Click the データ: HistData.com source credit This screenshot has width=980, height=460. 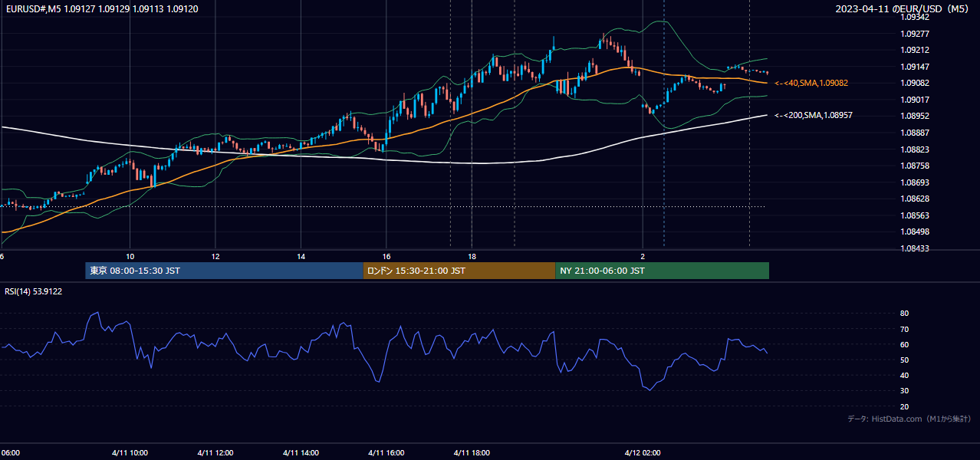(909, 419)
